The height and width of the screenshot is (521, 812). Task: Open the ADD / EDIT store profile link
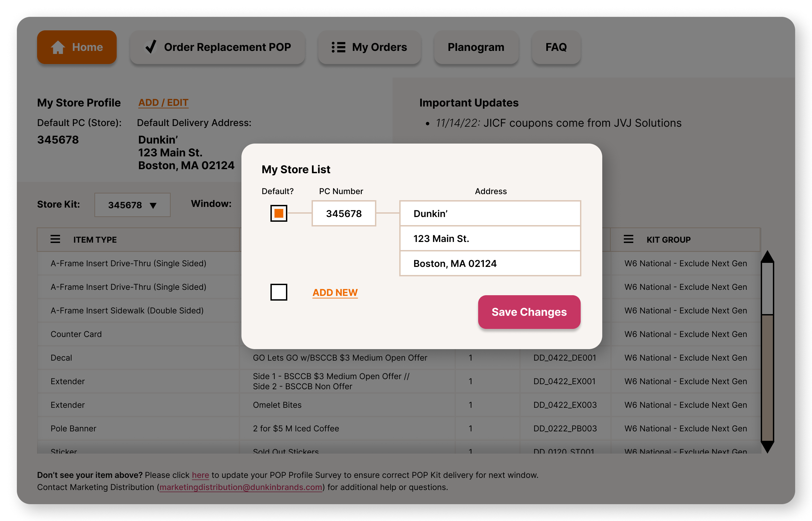click(163, 102)
